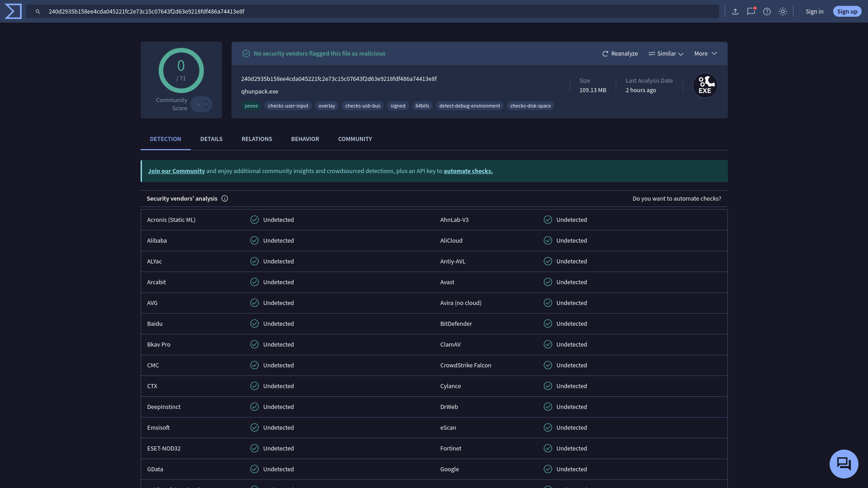Click the upload file icon

click(x=735, y=11)
